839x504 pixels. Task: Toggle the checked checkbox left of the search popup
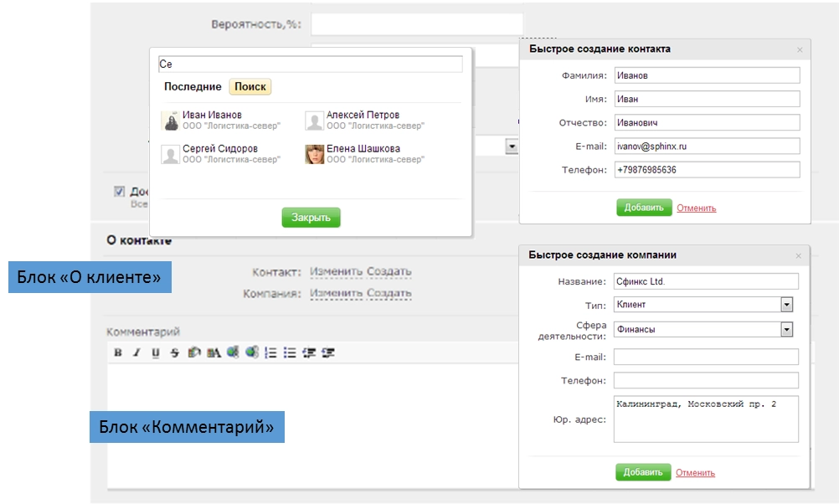pyautogui.click(x=119, y=192)
